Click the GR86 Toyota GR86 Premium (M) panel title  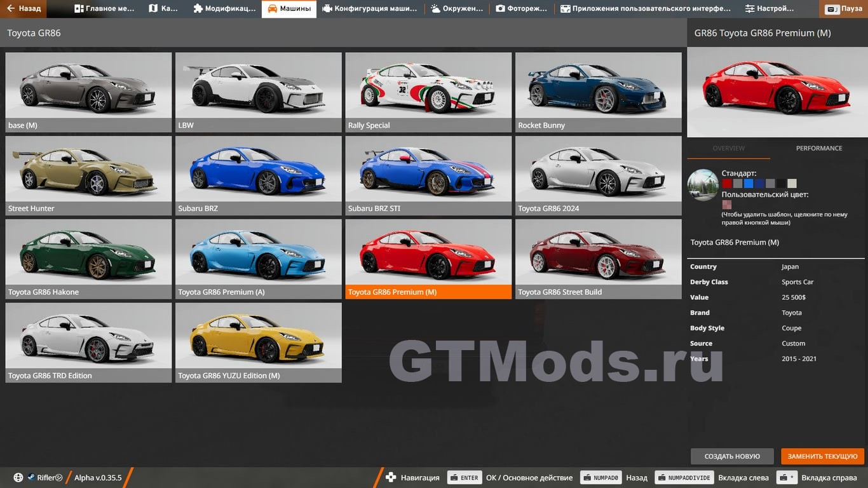pyautogui.click(x=762, y=32)
